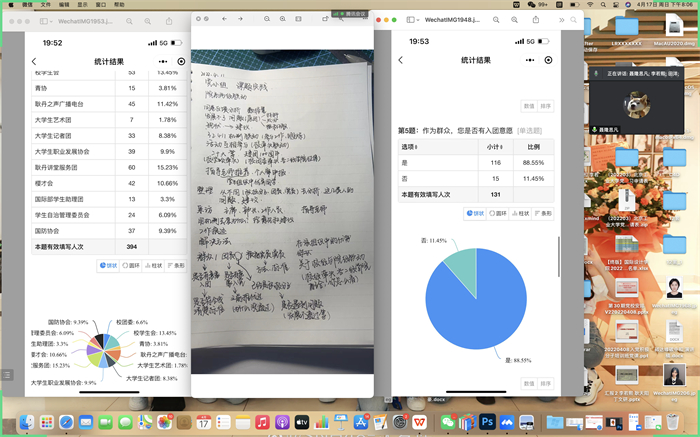
Task: Select 圆环 chart type in question 5 results
Action: [x=497, y=213]
